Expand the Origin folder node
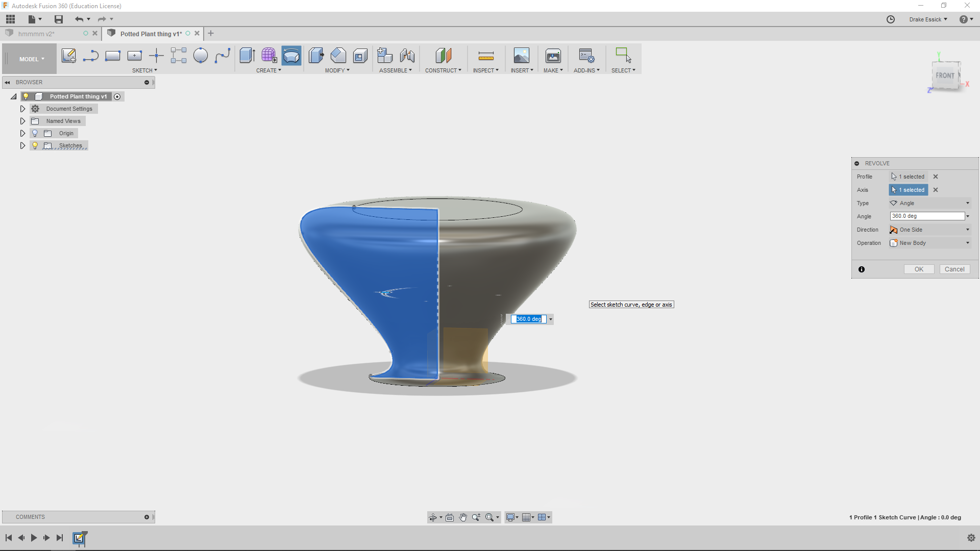The height and width of the screenshot is (551, 980). (x=22, y=133)
